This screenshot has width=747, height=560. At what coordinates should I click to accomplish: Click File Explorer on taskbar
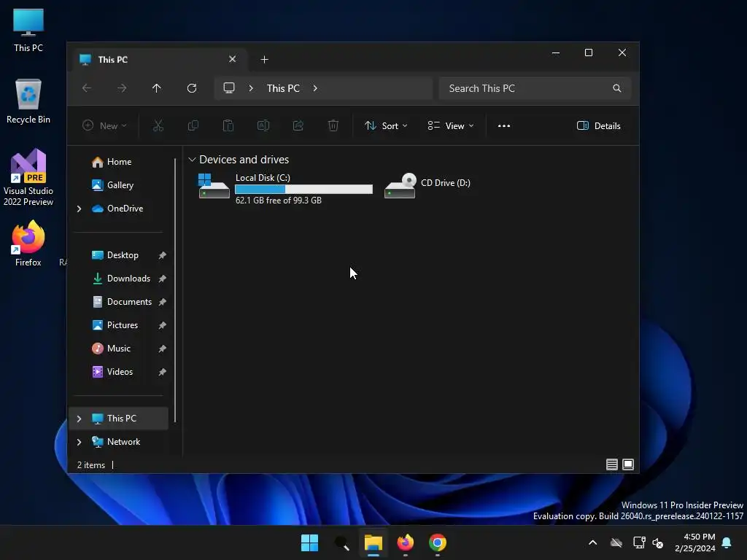click(x=373, y=542)
